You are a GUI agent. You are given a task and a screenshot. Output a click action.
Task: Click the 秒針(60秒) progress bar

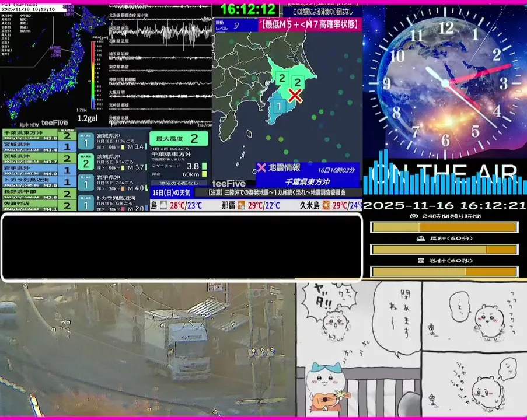tap(444, 271)
